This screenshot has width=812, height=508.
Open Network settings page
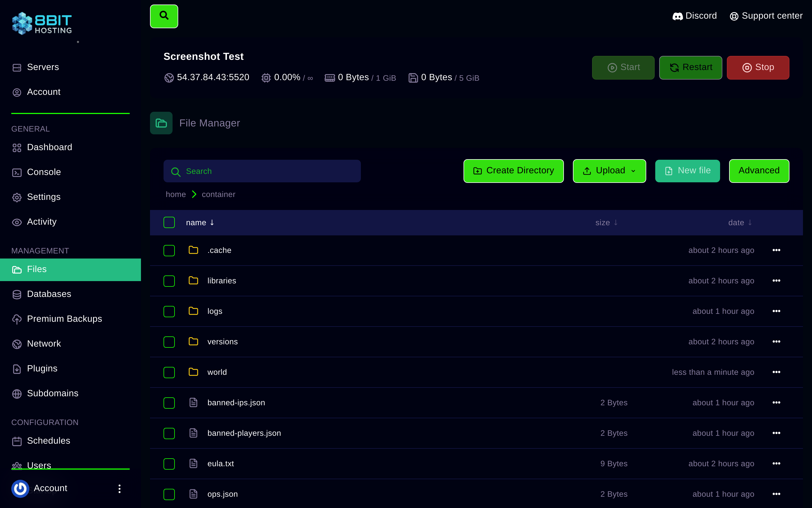point(36,344)
